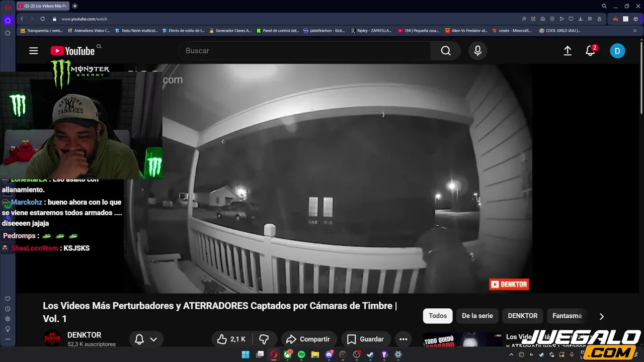Screen dimensions: 644x362
Task: Open Discord from the taskbar
Action: point(329,354)
